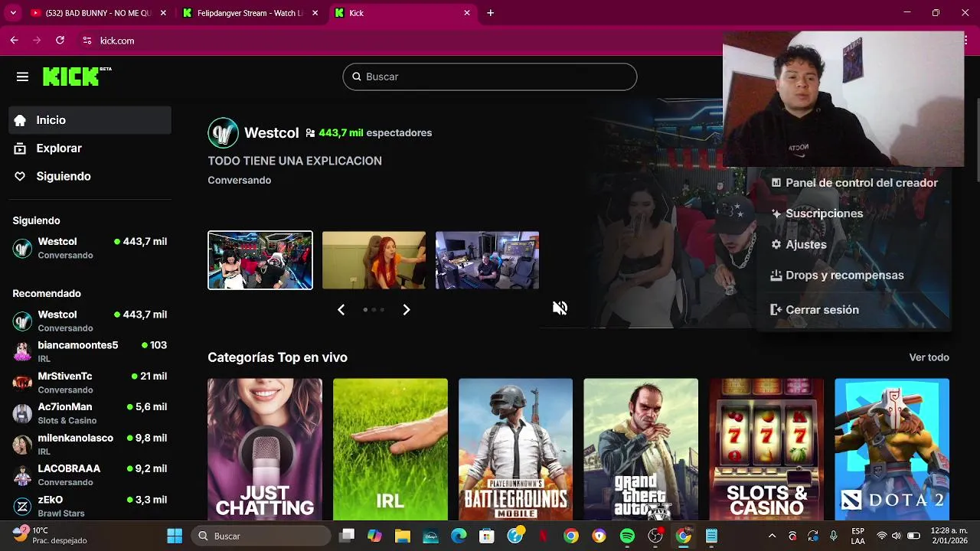Open Ac7ionMan channel in sidebar
The height and width of the screenshot is (551, 980).
tap(90, 413)
